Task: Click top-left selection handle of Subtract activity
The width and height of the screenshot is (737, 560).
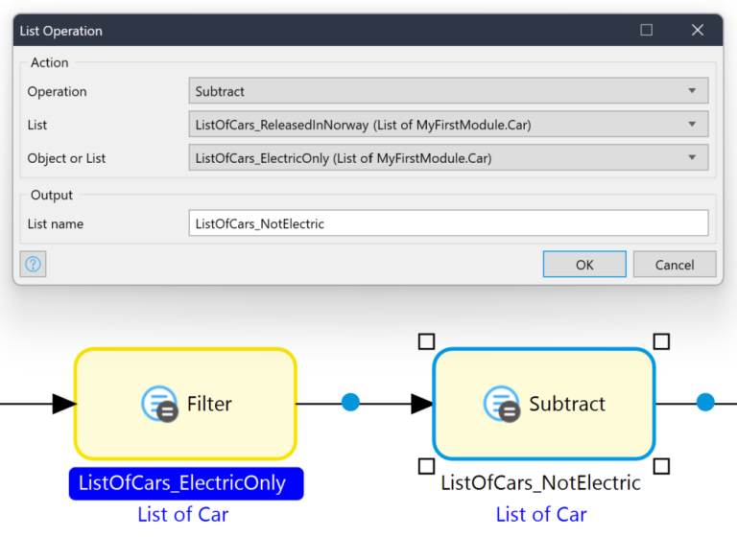Action: pos(426,341)
